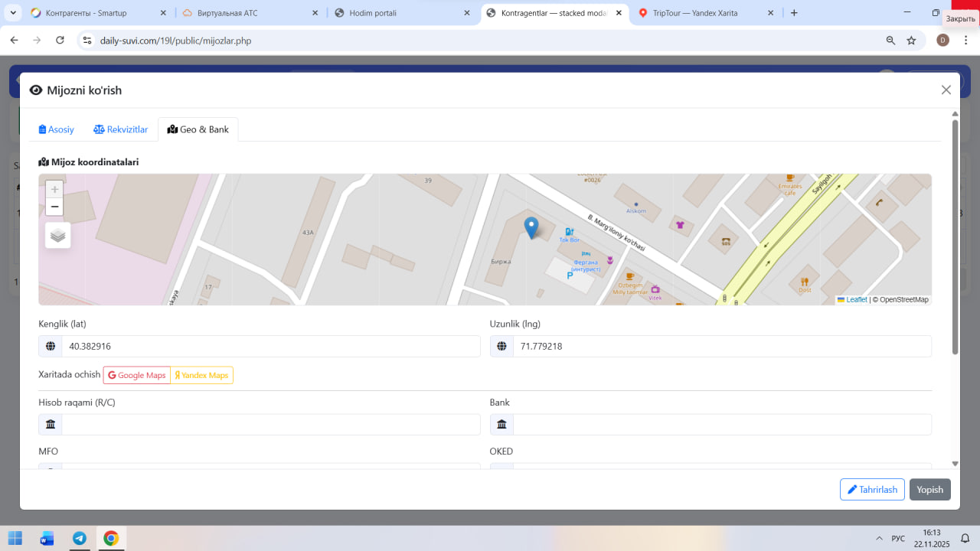Bookmark this page with star icon
This screenshot has height=551, width=980.
point(911,41)
